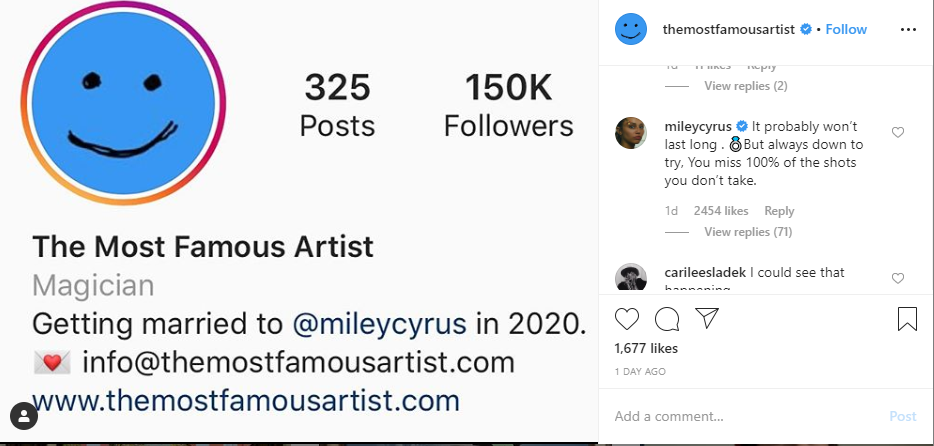Open tagged people icon on photo
The width and height of the screenshot is (934, 446).
tap(23, 415)
